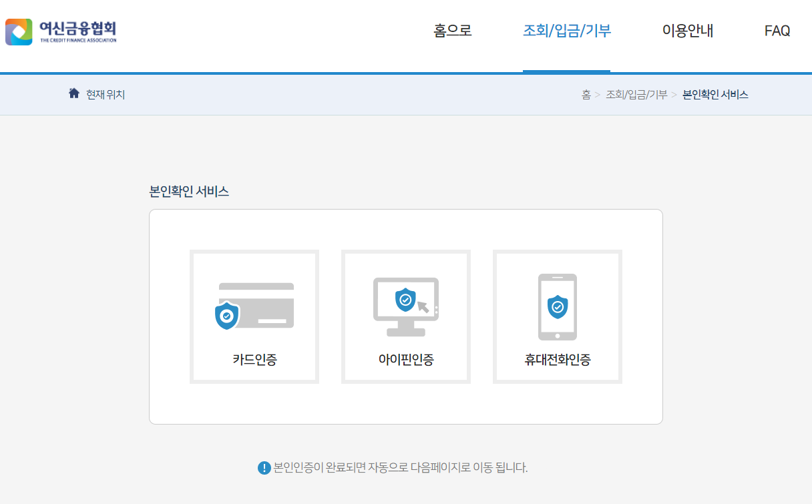Image resolution: width=812 pixels, height=504 pixels.
Task: Click the 본인인증이 완료되면 notice text
Action: (x=401, y=467)
